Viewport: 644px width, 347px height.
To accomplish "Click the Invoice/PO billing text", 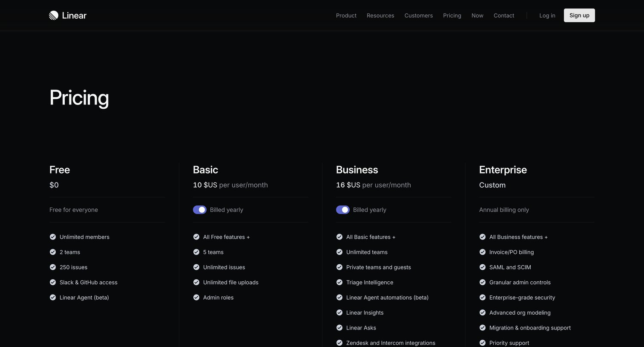I will coord(512,252).
